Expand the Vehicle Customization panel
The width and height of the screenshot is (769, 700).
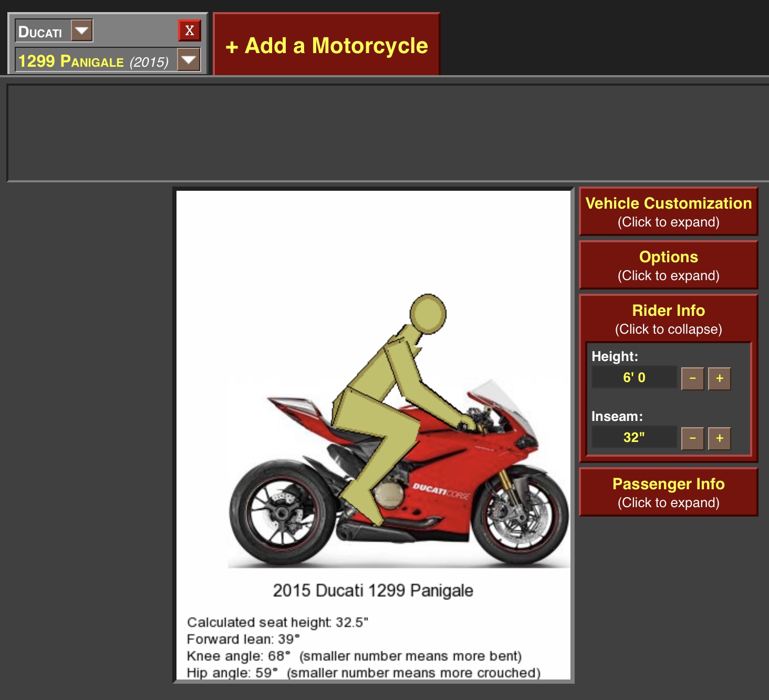668,211
